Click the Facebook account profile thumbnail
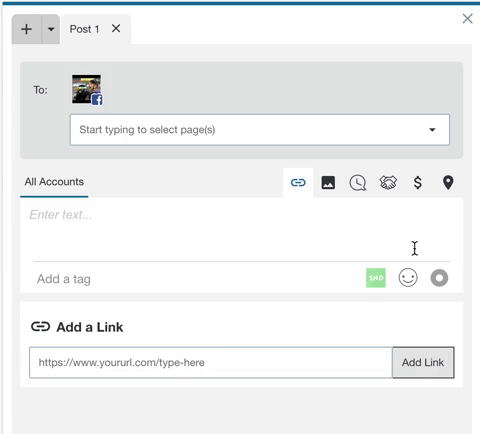Image resolution: width=480 pixels, height=434 pixels. click(87, 90)
